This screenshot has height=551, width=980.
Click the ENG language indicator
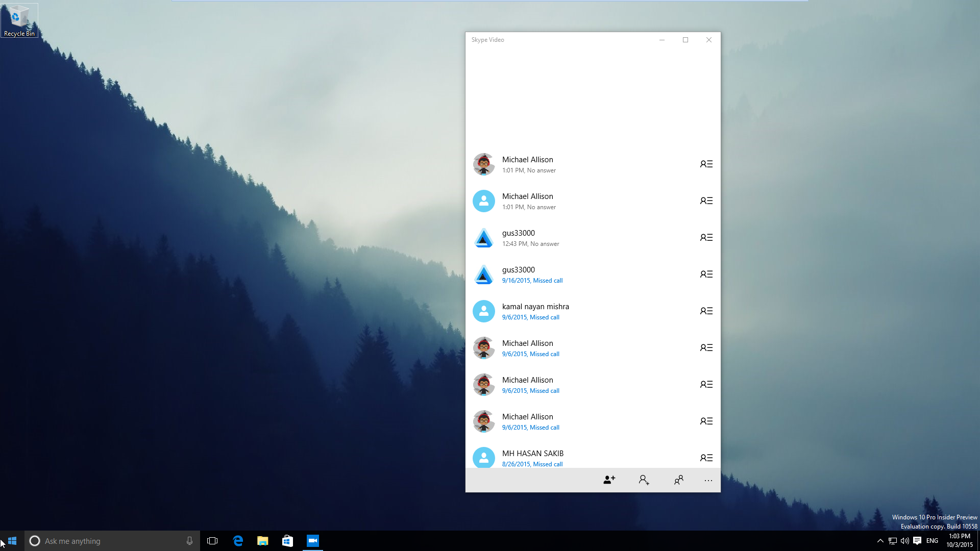coord(932,541)
